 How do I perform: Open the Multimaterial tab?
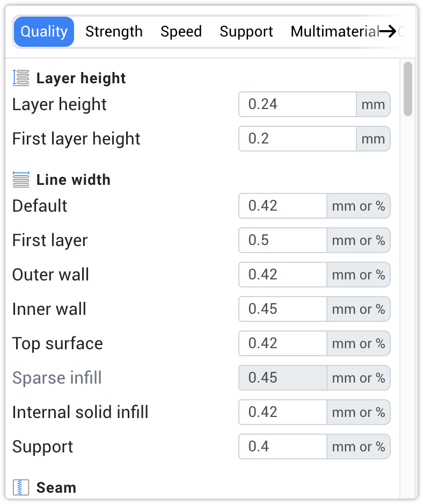tap(332, 32)
